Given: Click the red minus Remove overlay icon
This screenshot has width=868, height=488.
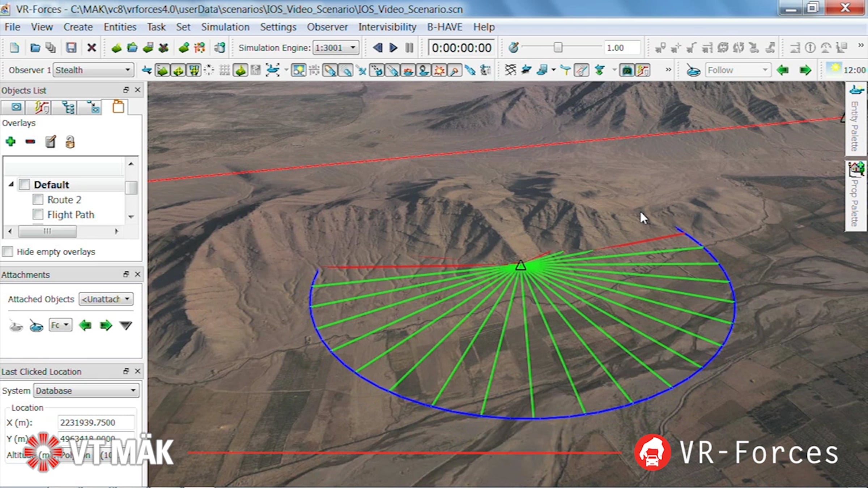Looking at the screenshot, I should tap(30, 141).
